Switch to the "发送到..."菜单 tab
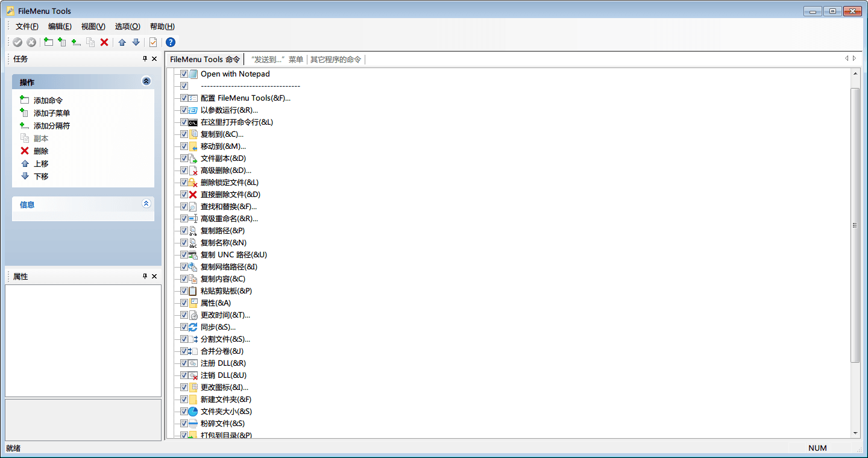The width and height of the screenshot is (868, 458). [277, 60]
